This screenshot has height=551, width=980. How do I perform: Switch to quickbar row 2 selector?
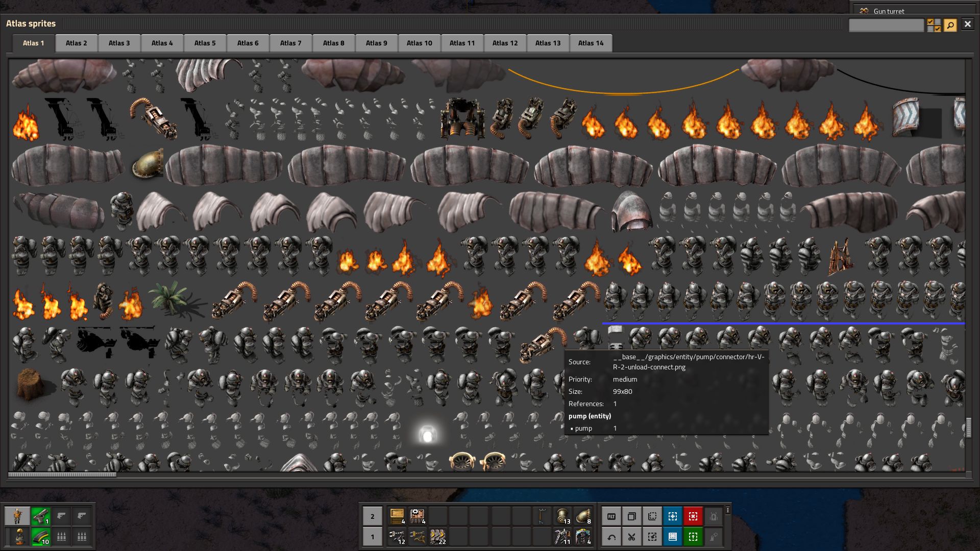point(373,516)
